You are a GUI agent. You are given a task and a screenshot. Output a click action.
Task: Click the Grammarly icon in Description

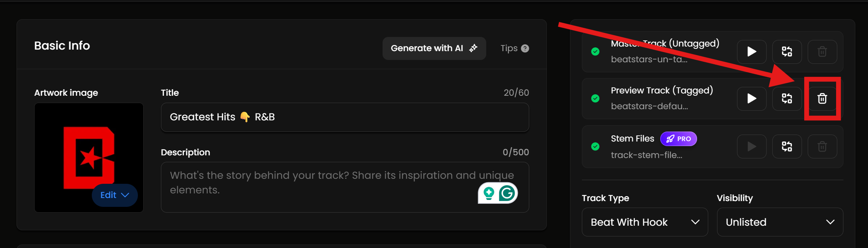(x=507, y=193)
